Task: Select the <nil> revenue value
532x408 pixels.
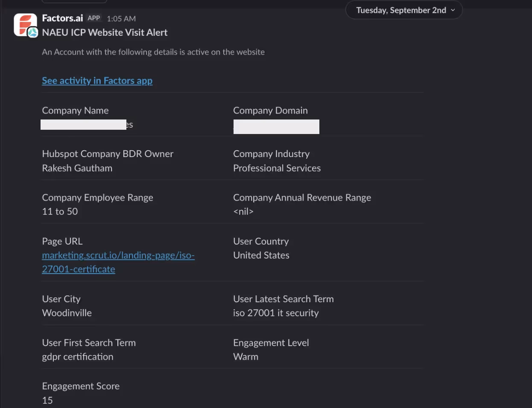Action: point(243,212)
